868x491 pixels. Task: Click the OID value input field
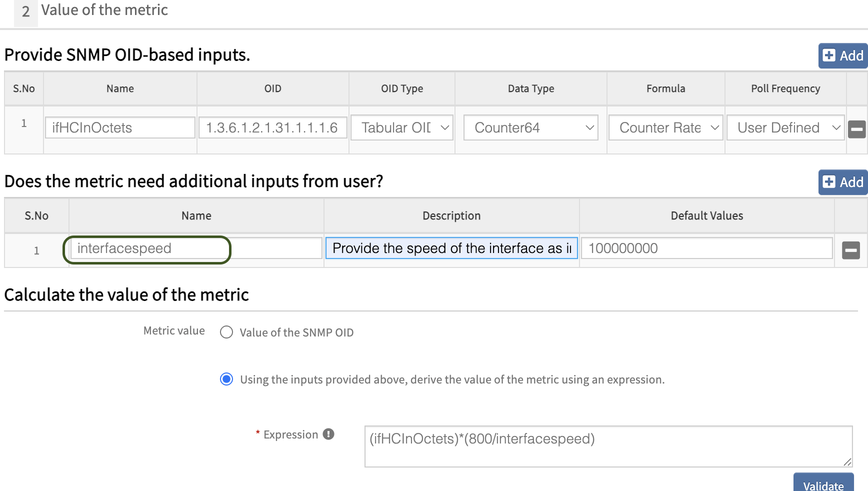[x=272, y=128]
